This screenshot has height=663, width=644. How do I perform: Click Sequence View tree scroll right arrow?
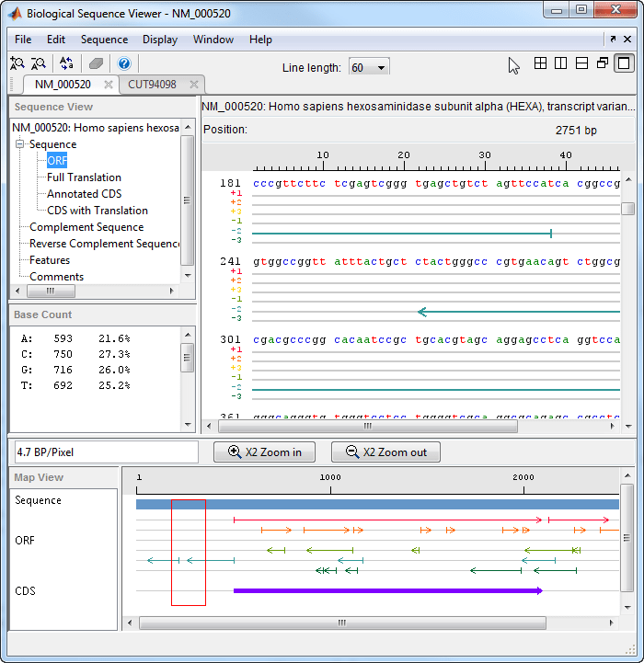[171, 291]
